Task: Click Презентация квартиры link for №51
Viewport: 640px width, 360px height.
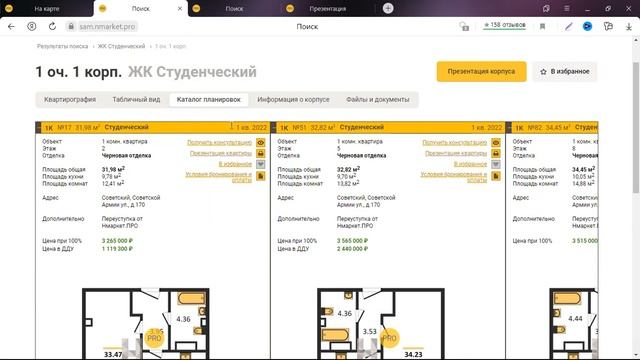Action: [456, 153]
